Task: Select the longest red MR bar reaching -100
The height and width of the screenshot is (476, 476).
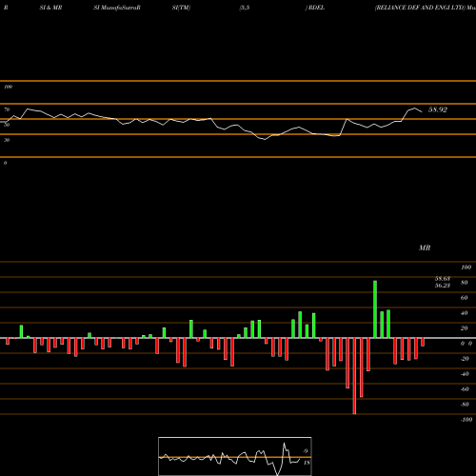Action: (x=354, y=376)
